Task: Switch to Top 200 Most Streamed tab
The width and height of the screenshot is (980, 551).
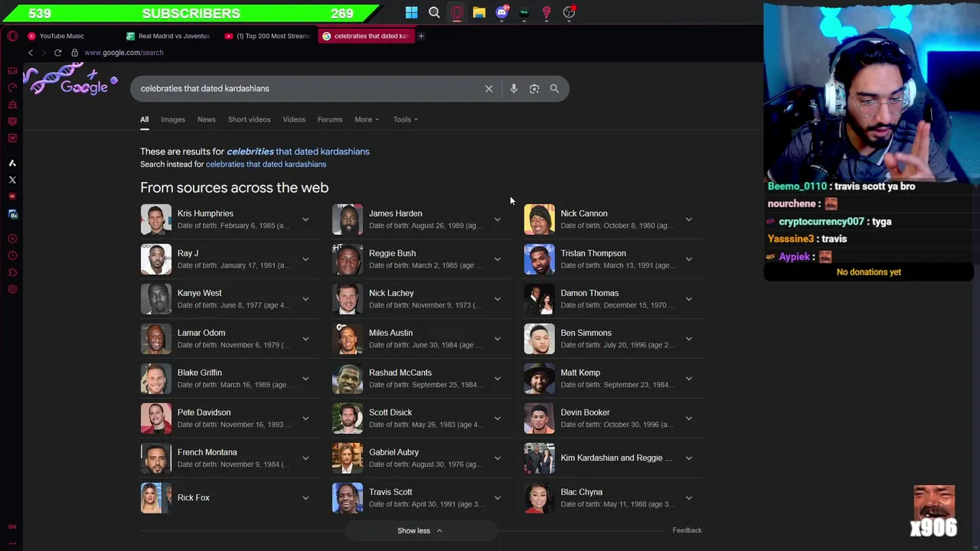Action: tap(268, 36)
